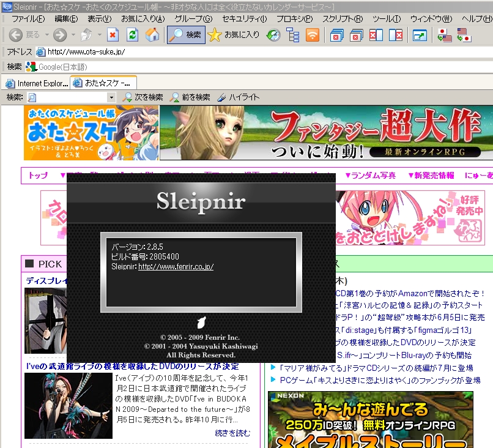Open the History clock icon
Viewport: 493px width, 448px height.
pyautogui.click(x=273, y=35)
